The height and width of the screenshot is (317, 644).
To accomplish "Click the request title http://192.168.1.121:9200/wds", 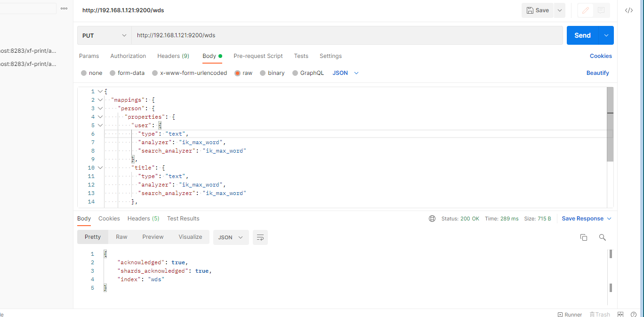I will tap(123, 10).
